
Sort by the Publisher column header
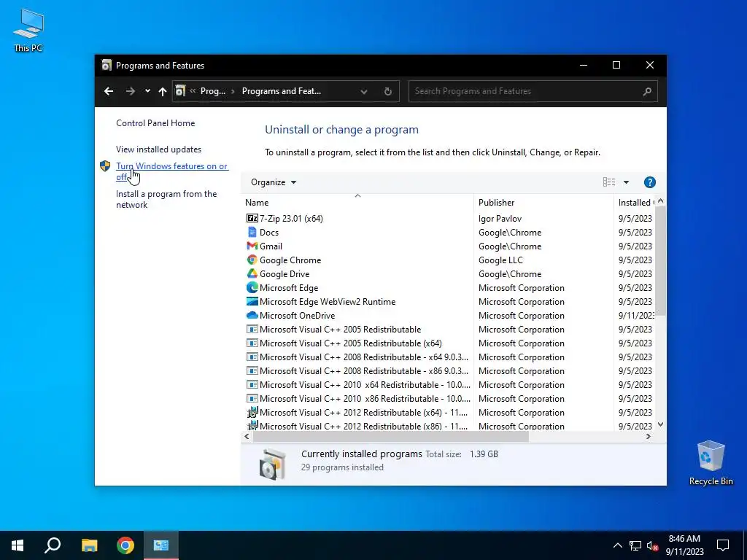[543, 203]
